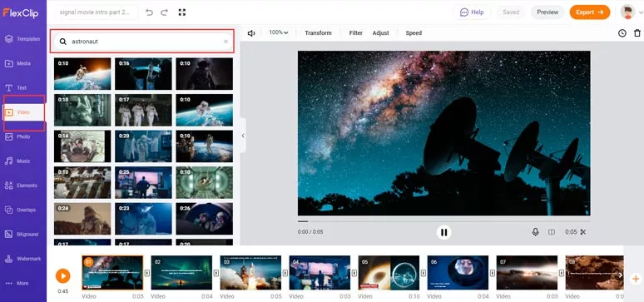Open transition between scenes 06 and 07
Screen dimensions: 644x302
(492, 273)
